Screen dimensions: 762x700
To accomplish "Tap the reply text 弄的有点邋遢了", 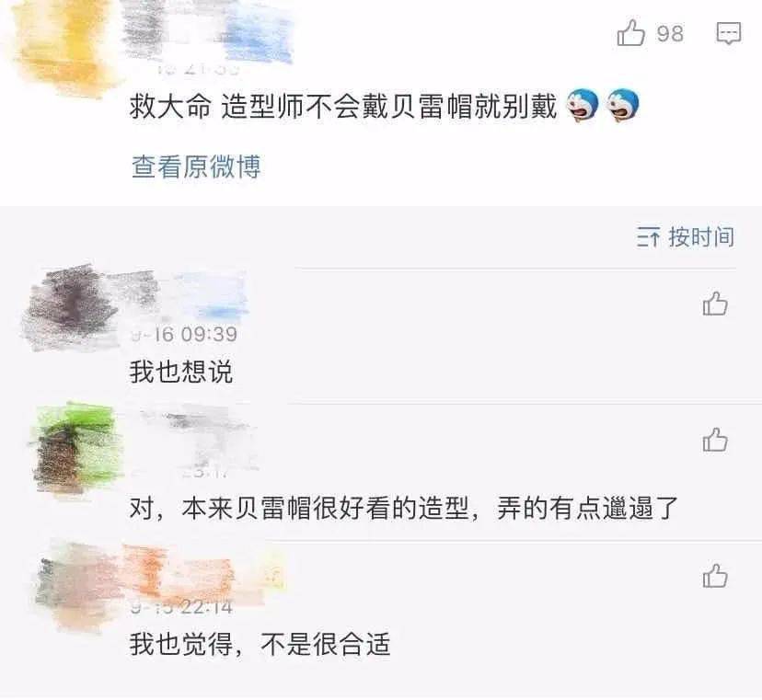I will pos(587,509).
